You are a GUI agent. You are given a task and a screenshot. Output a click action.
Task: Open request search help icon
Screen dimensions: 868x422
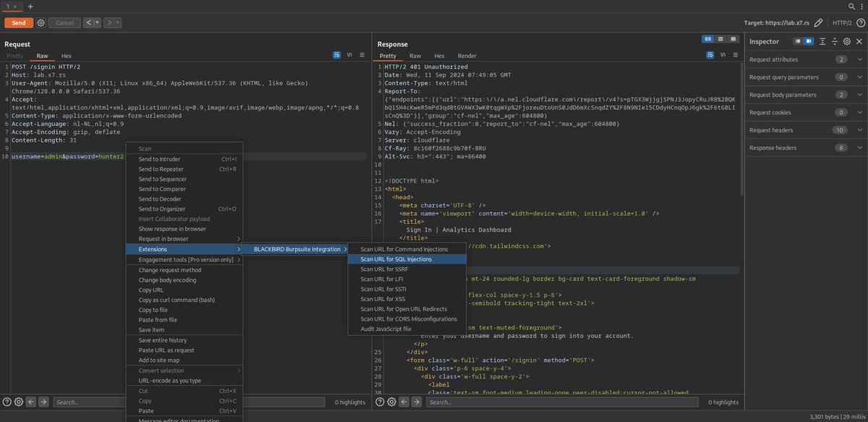pyautogui.click(x=7, y=402)
